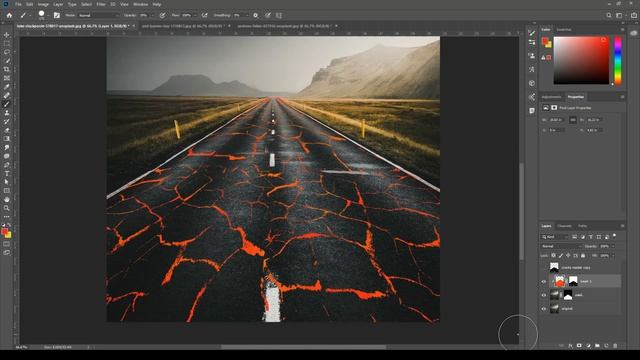Image resolution: width=640 pixels, height=360 pixels.
Task: Open layer Opacity dropdown arrow
Action: pyautogui.click(x=613, y=246)
